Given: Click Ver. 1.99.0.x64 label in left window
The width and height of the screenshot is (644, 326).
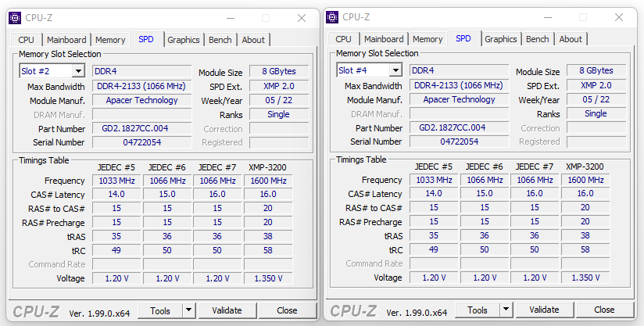Looking at the screenshot, I should [99, 313].
